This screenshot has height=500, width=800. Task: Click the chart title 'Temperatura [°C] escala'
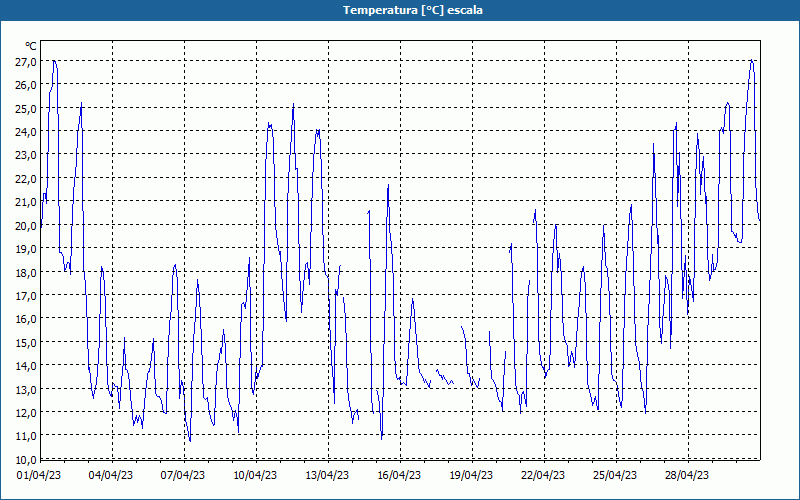point(413,10)
